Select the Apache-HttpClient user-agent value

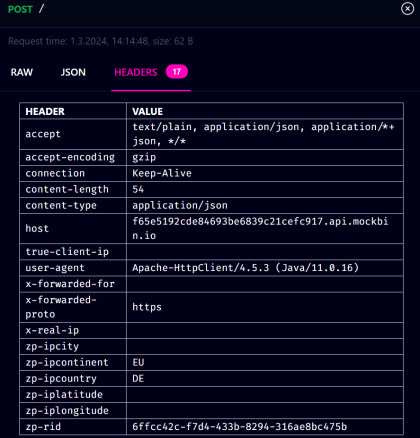(x=245, y=268)
